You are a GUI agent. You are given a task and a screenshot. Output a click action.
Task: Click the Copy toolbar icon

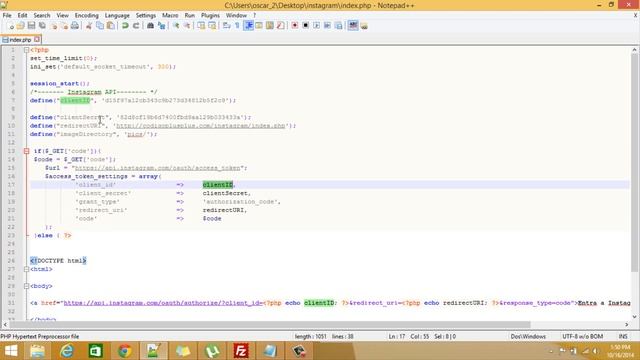tap(100, 26)
